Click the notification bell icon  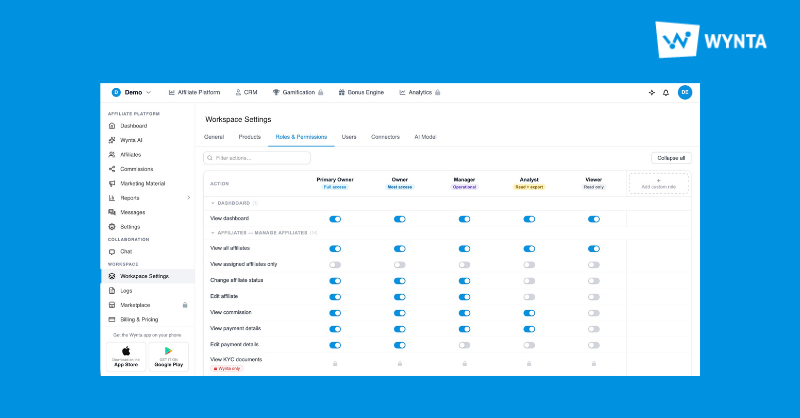(x=666, y=92)
